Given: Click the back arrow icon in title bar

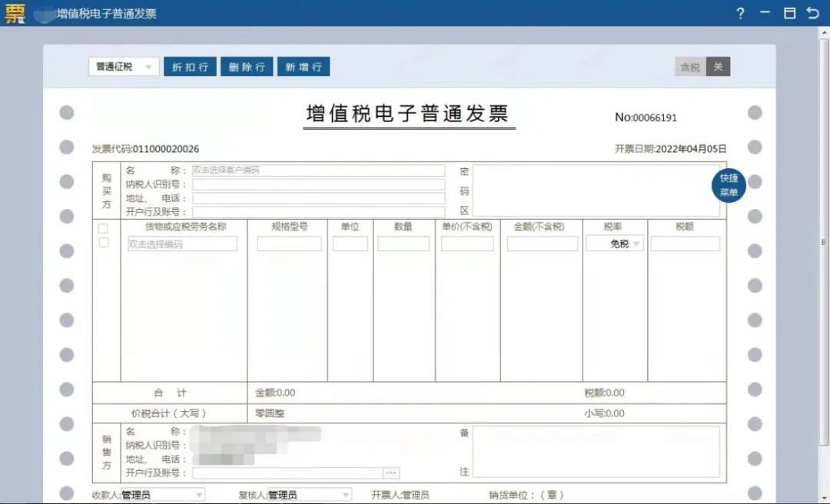Looking at the screenshot, I should (814, 13).
